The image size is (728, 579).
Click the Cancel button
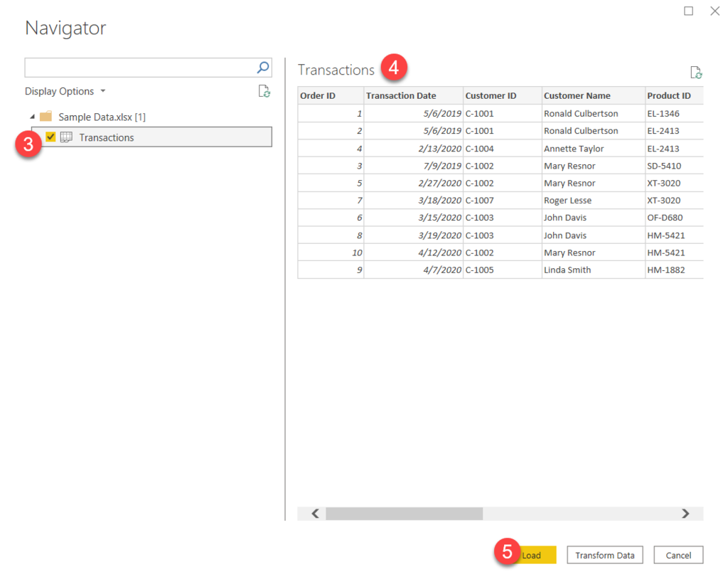click(678, 555)
